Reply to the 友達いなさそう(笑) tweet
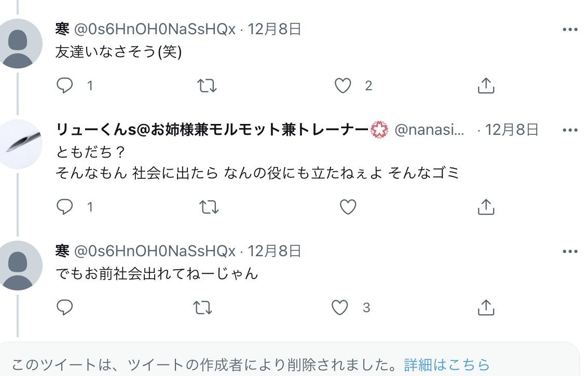 [x=65, y=86]
